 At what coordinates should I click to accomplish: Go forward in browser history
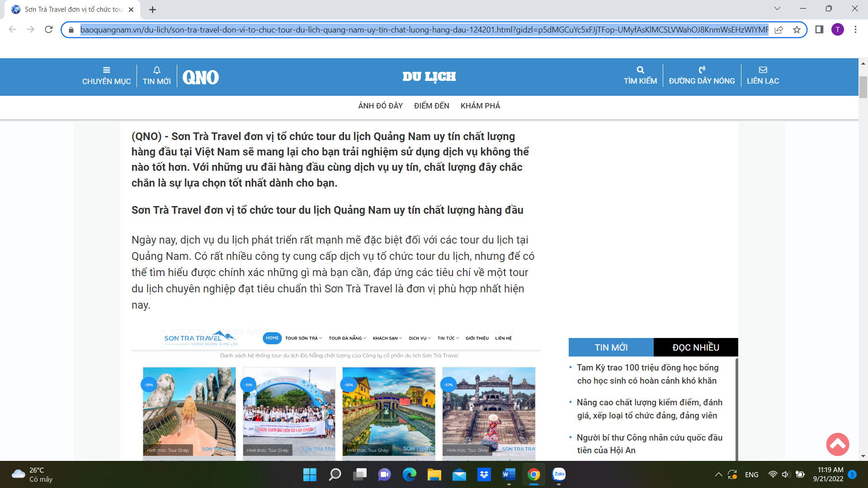tap(30, 29)
